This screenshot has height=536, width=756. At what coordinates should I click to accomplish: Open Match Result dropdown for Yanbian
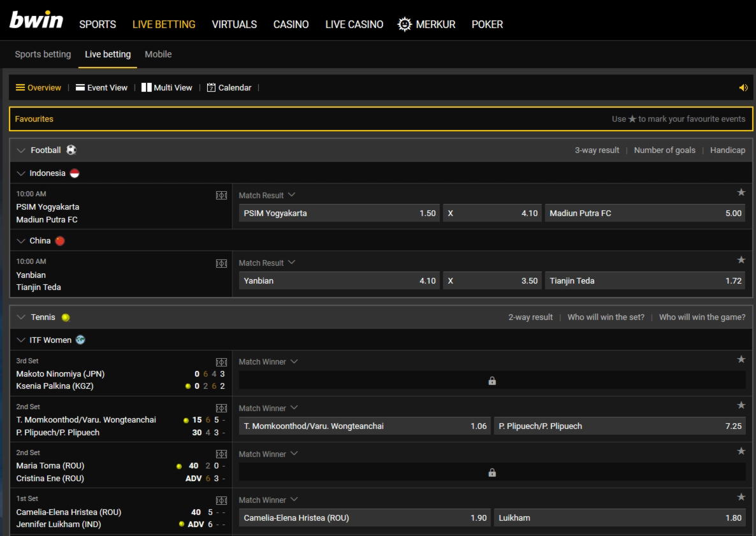point(266,263)
